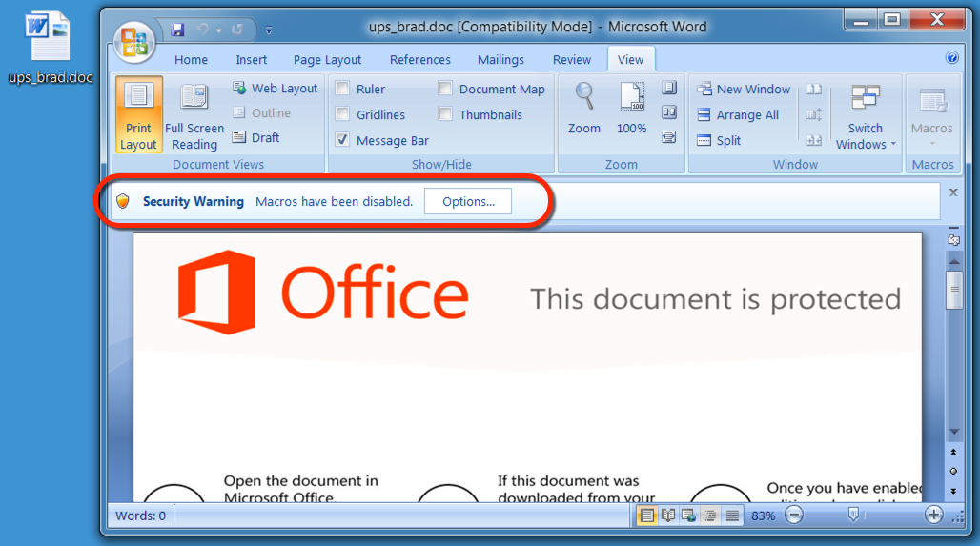Reset Window Position icon
This screenshot has width=980, height=546.
click(814, 141)
